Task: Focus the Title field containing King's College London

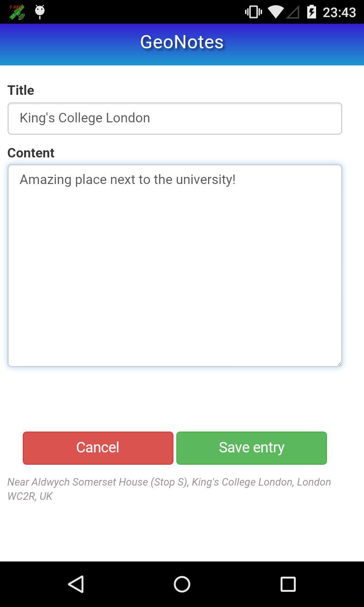Action: pyautogui.click(x=174, y=118)
